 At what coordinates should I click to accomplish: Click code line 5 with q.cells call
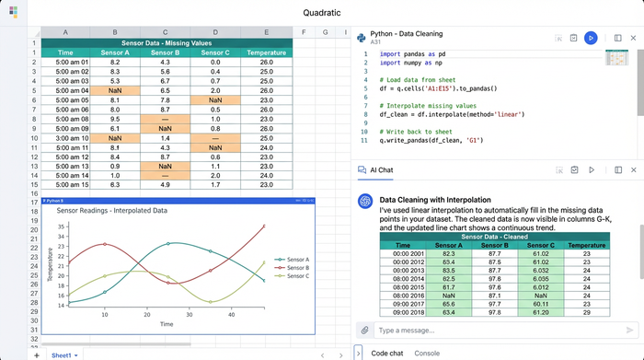coord(438,88)
